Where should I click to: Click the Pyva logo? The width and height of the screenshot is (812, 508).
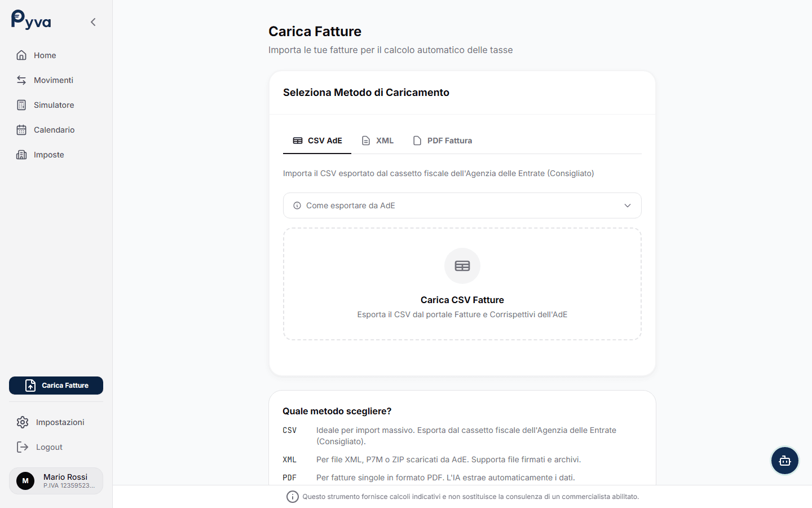31,20
